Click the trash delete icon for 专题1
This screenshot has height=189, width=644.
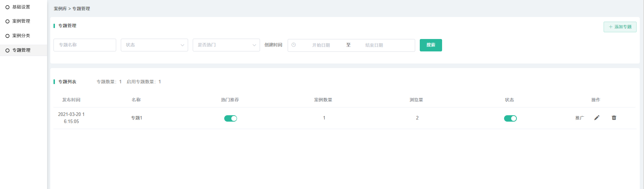[614, 118]
